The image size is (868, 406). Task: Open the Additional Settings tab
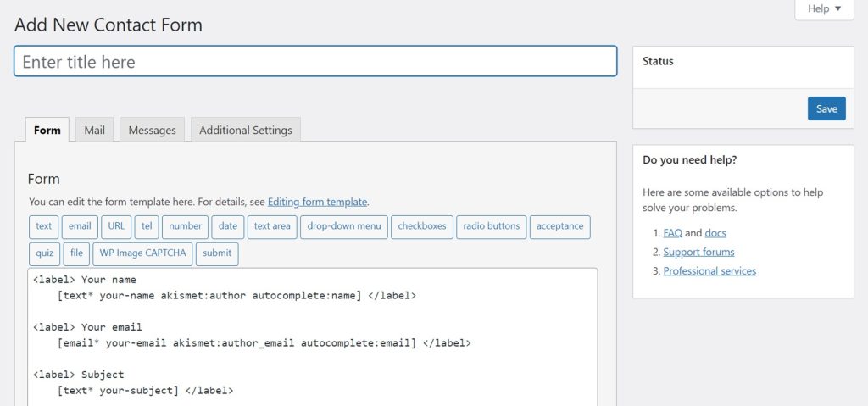[x=246, y=131]
